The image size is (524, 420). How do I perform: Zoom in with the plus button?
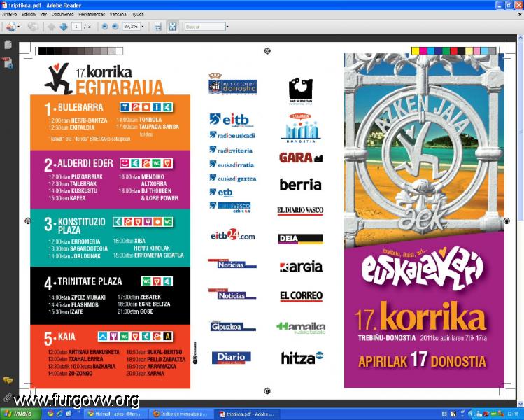[x=115, y=27]
